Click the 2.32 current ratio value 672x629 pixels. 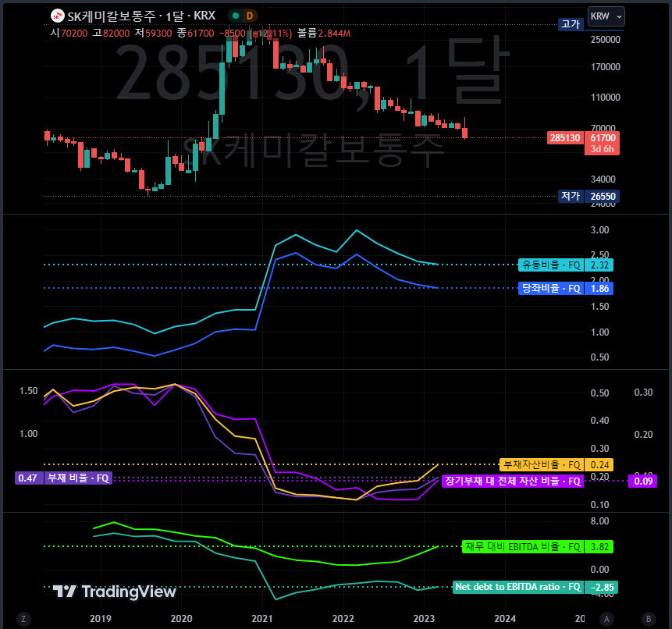pos(599,265)
